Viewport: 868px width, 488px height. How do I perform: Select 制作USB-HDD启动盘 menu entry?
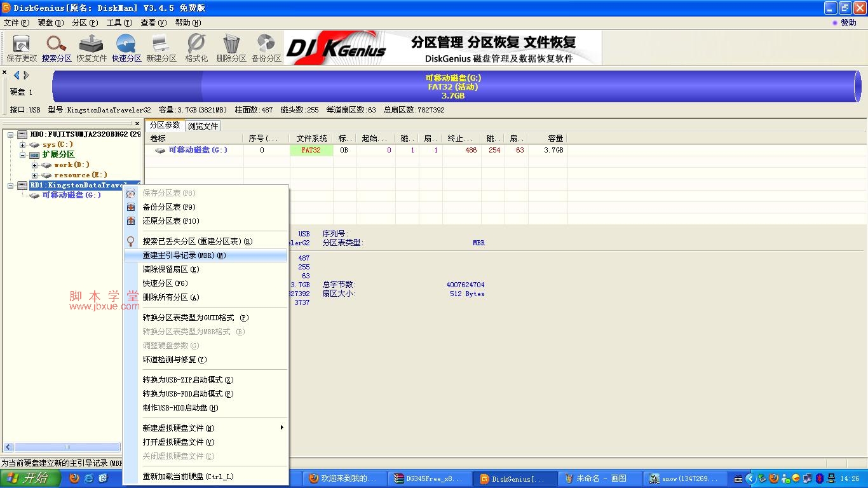coord(206,408)
